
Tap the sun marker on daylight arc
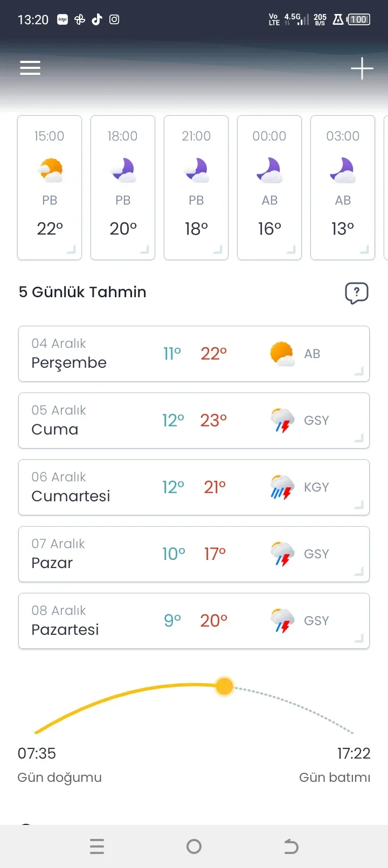(x=224, y=686)
